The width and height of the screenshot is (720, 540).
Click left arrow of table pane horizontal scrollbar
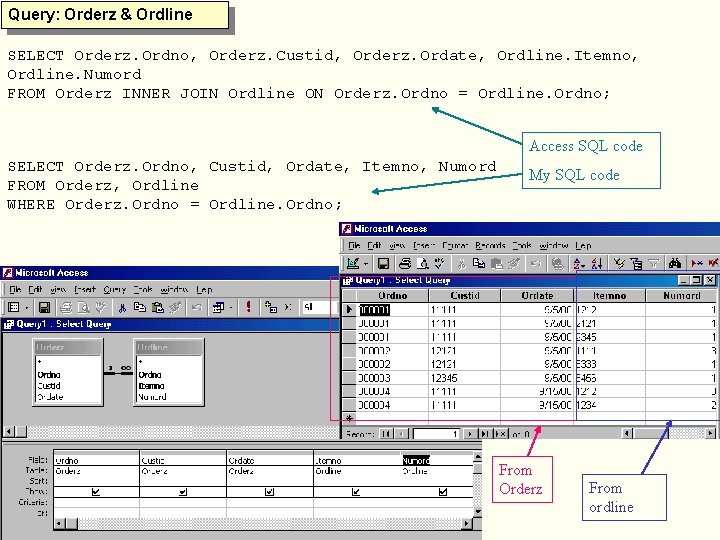click(x=9, y=432)
